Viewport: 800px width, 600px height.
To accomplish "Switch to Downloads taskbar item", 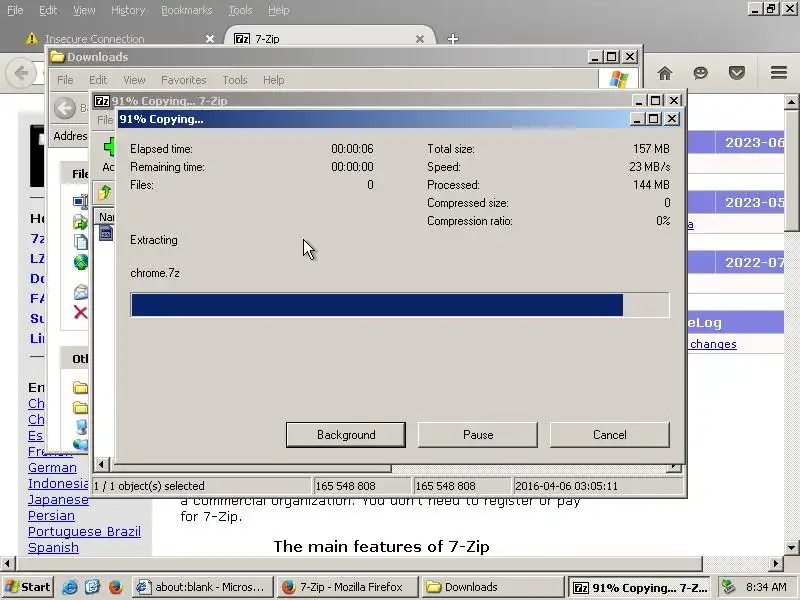I will pyautogui.click(x=492, y=587).
